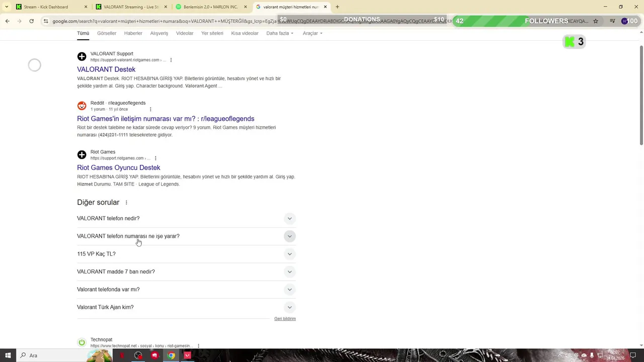
Task: Expand 'Valorant Türk Ajan kim?' question
Action: 186,307
